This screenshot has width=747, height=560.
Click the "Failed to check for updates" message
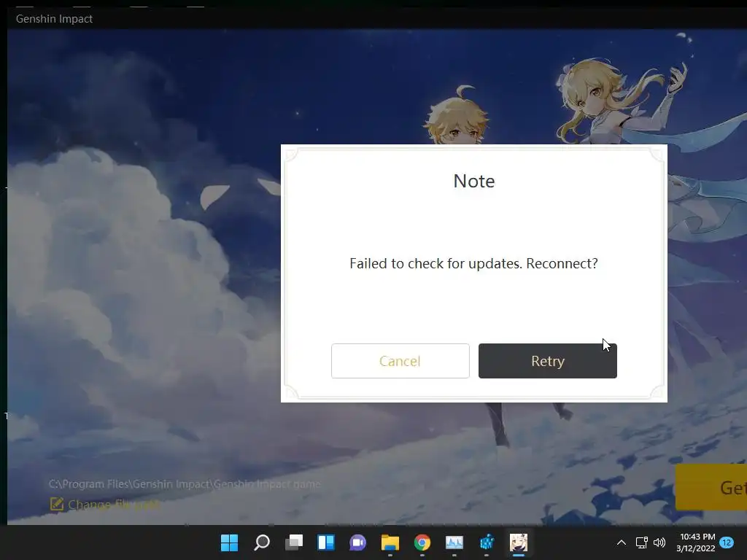(x=473, y=263)
